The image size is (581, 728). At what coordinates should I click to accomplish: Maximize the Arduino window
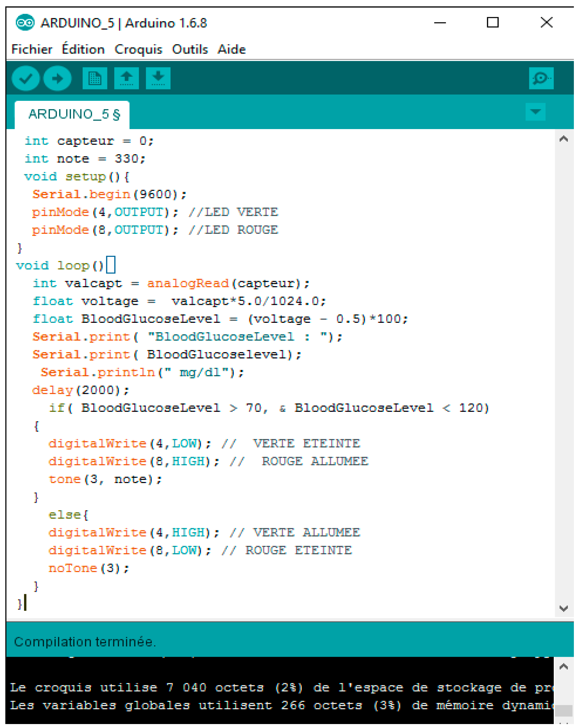(493, 23)
